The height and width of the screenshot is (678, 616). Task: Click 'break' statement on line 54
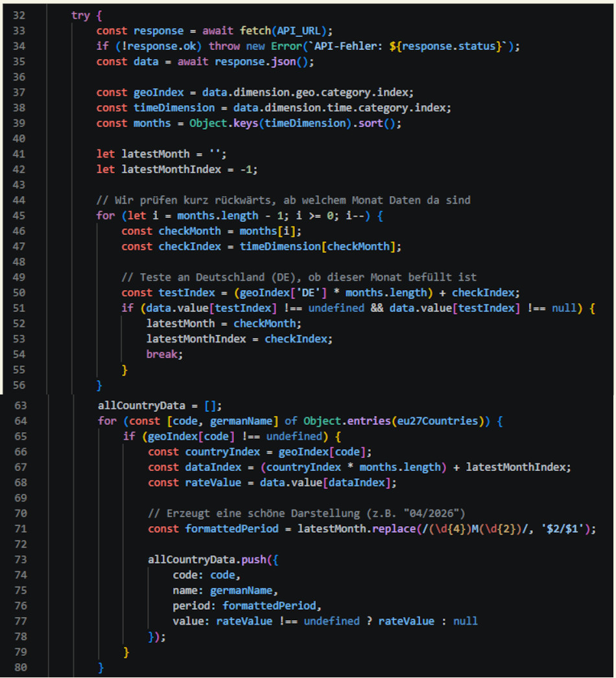tap(161, 354)
